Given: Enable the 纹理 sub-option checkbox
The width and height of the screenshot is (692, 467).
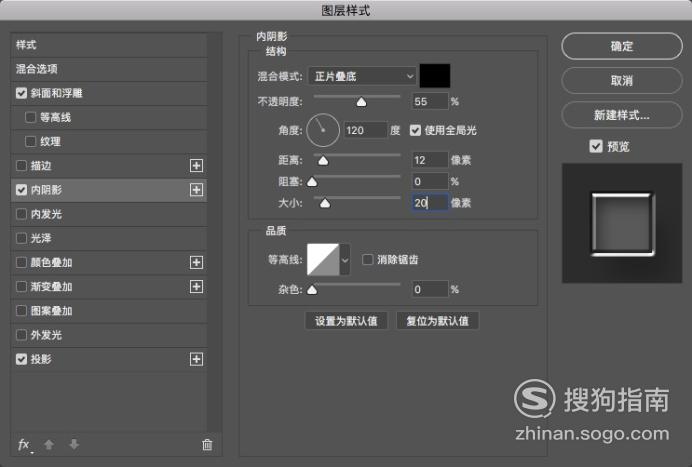Looking at the screenshot, I should pos(30,142).
